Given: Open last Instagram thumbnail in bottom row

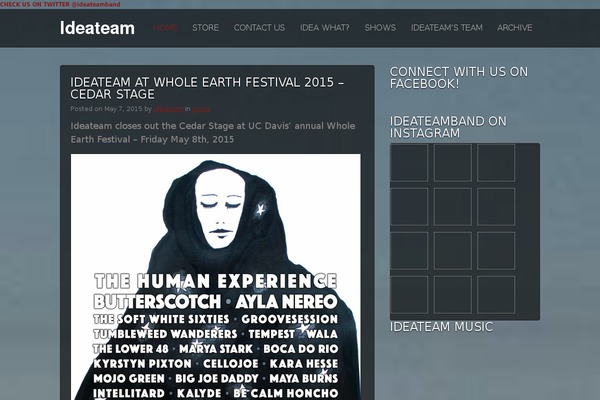Looking at the screenshot, I should [496, 295].
